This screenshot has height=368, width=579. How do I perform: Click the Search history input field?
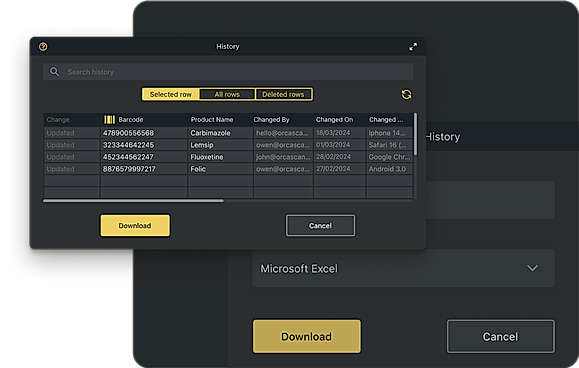coord(228,72)
